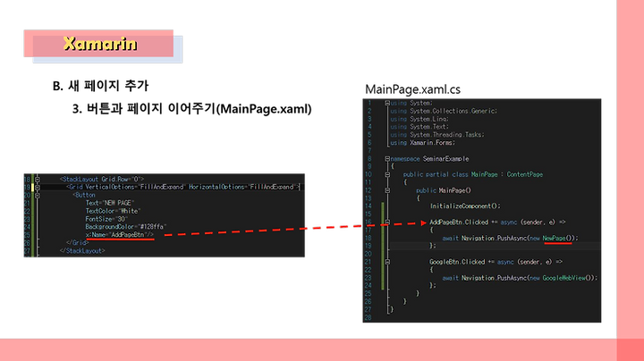644x361 pixels.
Task: Click the 'InitializeComponent();' line
Action: 465,206
